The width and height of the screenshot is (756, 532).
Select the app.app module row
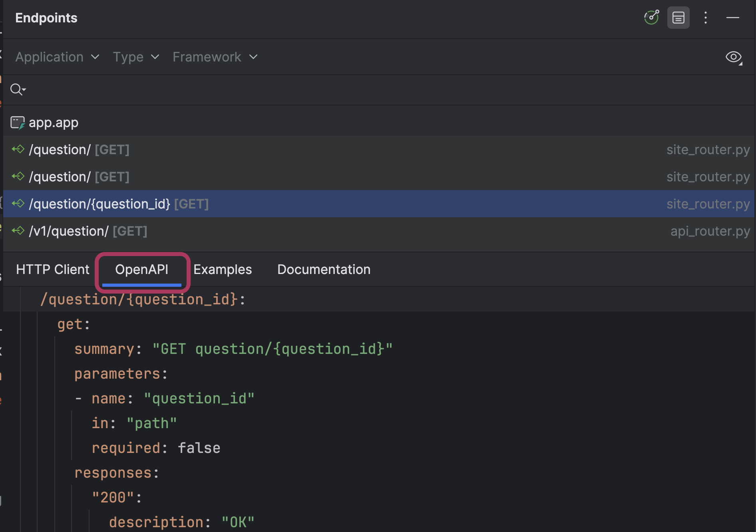pyautogui.click(x=379, y=123)
